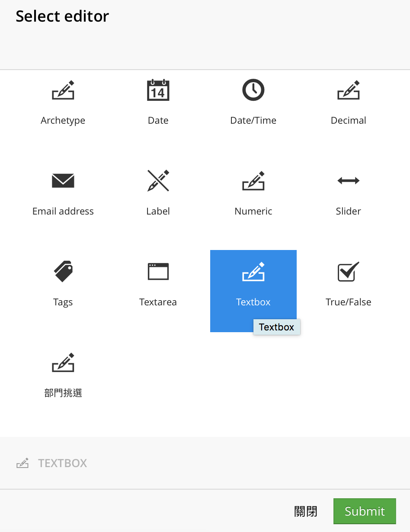The image size is (410, 532).
Task: Select the Archetype editor icon
Action: 63,90
